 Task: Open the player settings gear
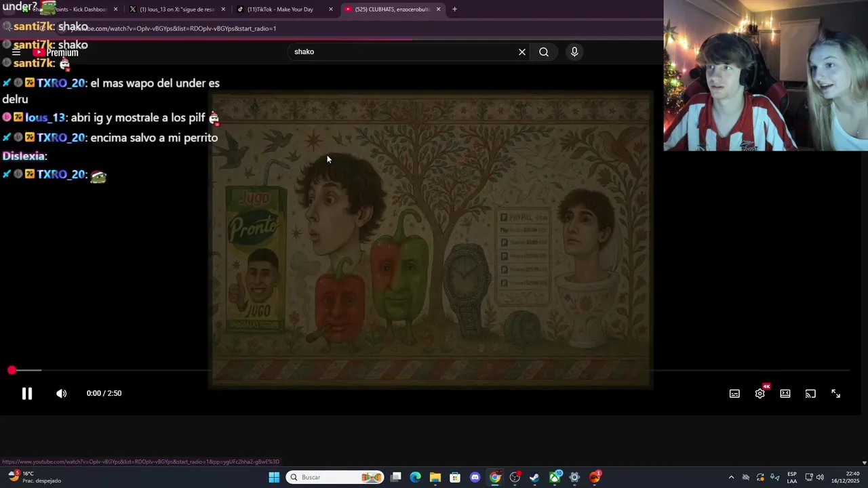pyautogui.click(x=760, y=394)
